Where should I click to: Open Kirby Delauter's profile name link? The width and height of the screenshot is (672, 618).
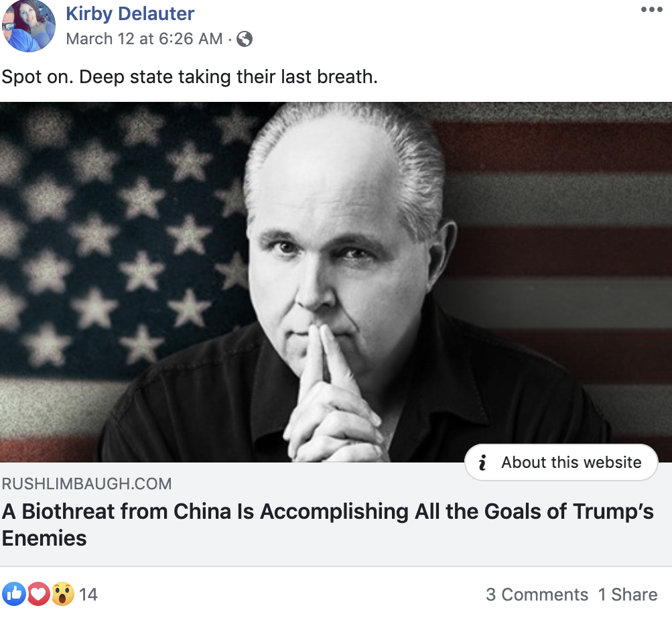[130, 13]
